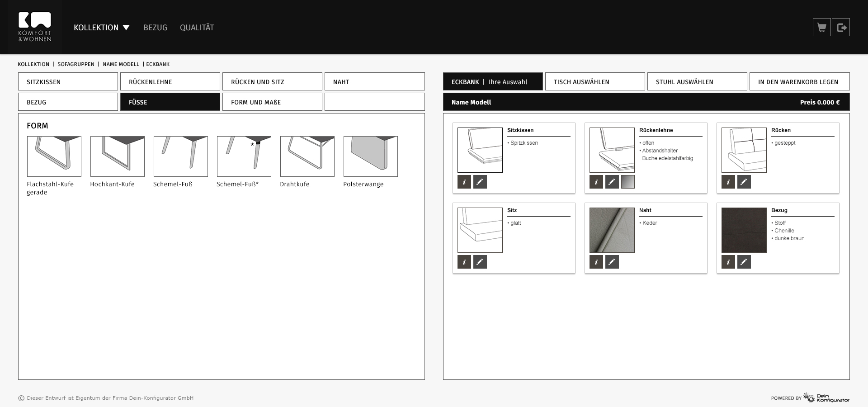This screenshot has height=407, width=868.
Task: Select the Drahtkufe foot shape thumbnail
Action: tap(307, 156)
